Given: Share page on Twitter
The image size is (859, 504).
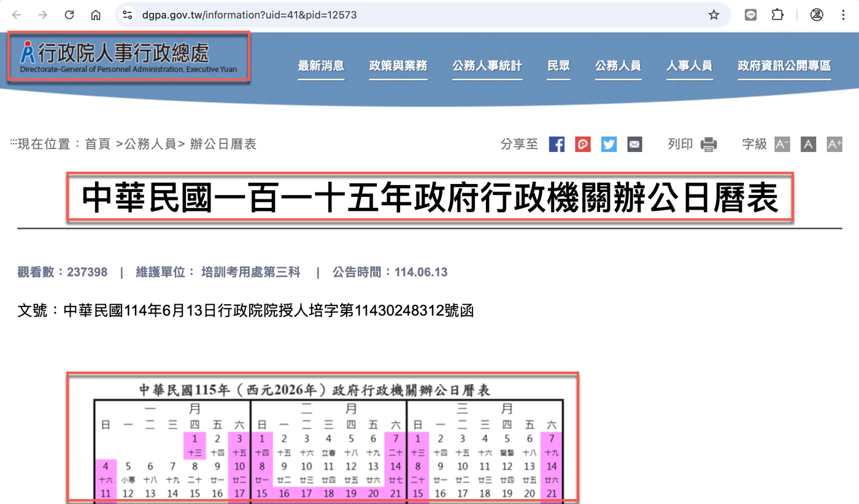Looking at the screenshot, I should [609, 145].
